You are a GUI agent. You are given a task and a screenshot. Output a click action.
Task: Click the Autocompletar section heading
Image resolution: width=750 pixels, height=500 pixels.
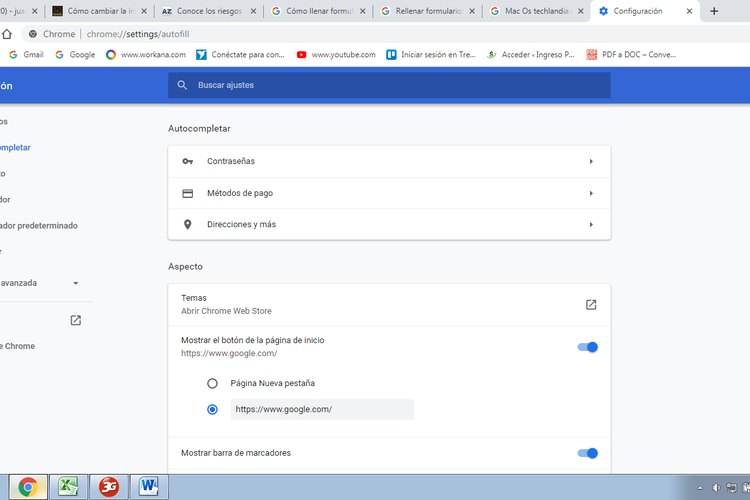pos(199,129)
